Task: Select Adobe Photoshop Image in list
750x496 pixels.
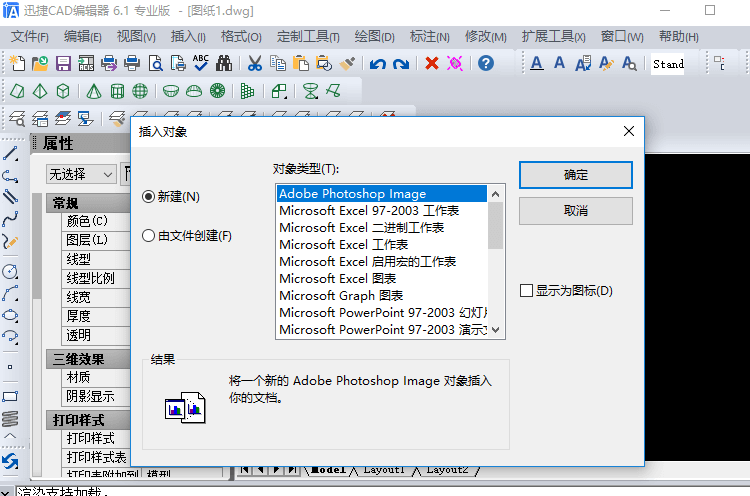Action: click(381, 194)
